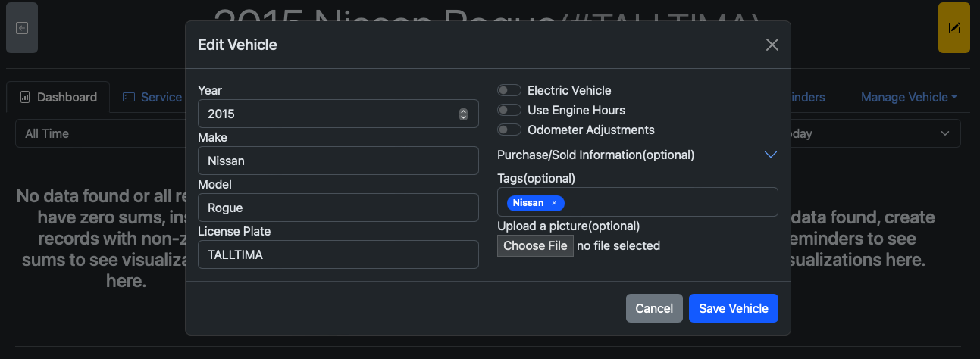The height and width of the screenshot is (359, 980).
Task: Remove the Nissan tag using its x
Action: [x=554, y=203]
